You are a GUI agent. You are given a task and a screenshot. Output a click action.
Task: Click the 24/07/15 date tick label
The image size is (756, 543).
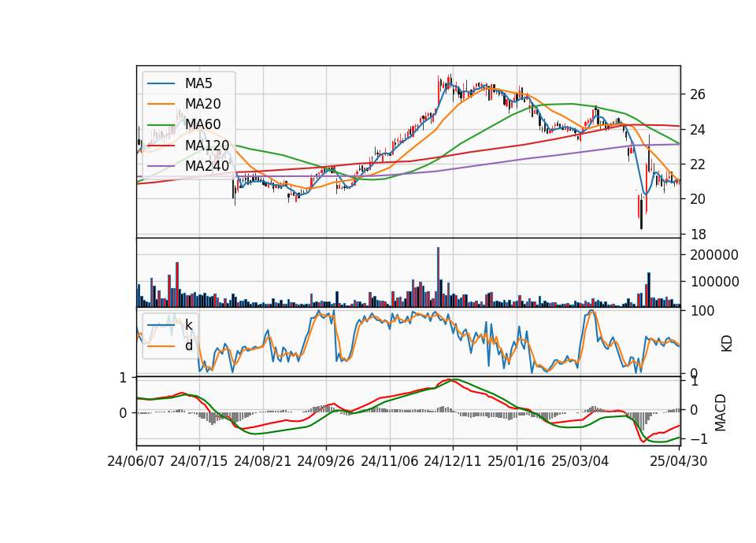click(x=199, y=461)
